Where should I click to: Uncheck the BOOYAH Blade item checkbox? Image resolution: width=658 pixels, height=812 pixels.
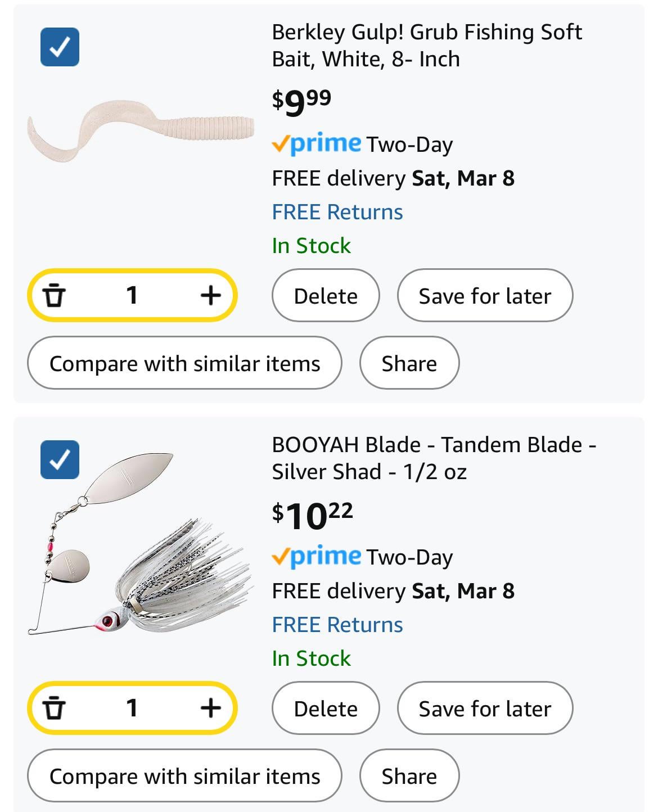(60, 459)
